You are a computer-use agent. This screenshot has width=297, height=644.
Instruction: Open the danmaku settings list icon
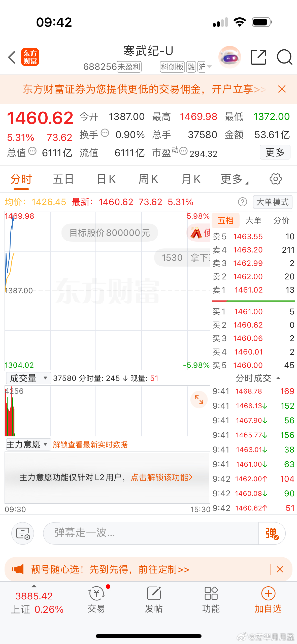[x=23, y=533]
